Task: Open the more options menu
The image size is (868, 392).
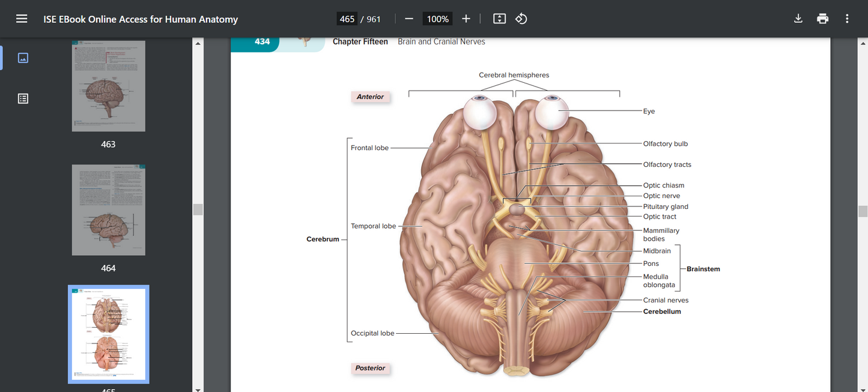Action: click(x=847, y=18)
